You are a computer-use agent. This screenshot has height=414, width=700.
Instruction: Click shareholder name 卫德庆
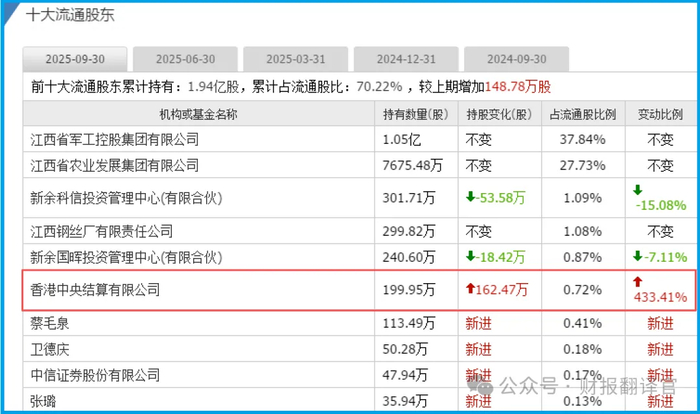pyautogui.click(x=50, y=349)
